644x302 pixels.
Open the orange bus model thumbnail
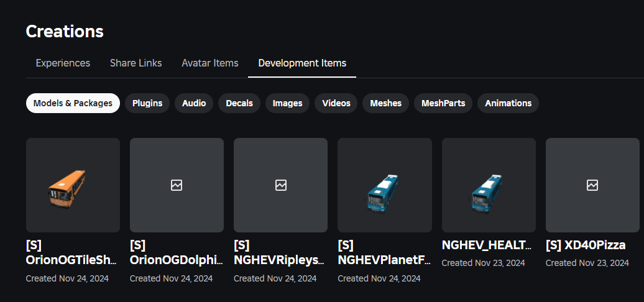tap(73, 185)
